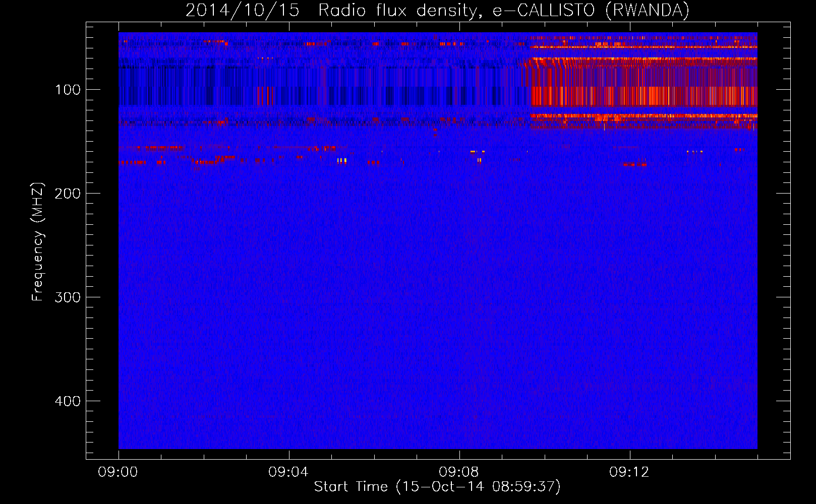Click the '09:08' time axis label
This screenshot has width=816, height=504.
(459, 472)
